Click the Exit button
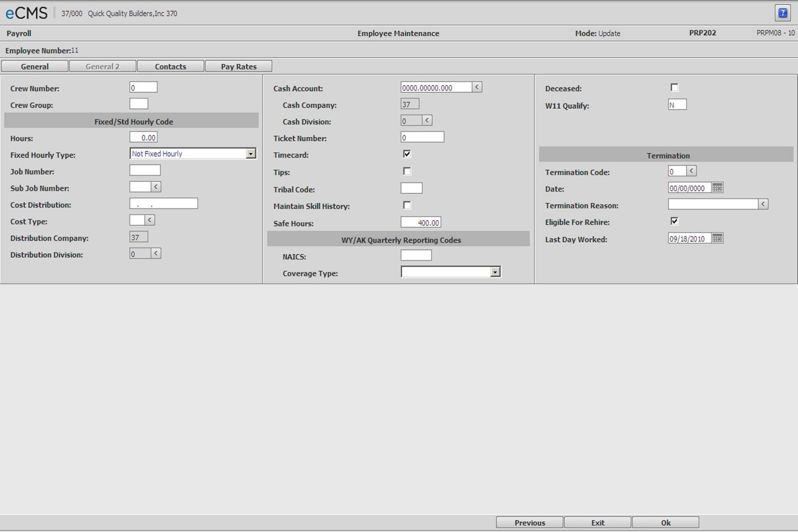The width and height of the screenshot is (798, 532). (597, 523)
